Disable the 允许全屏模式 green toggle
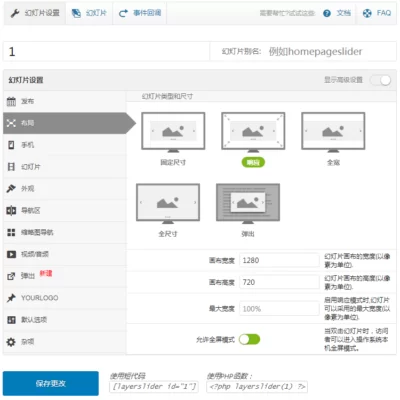 [x=250, y=339]
